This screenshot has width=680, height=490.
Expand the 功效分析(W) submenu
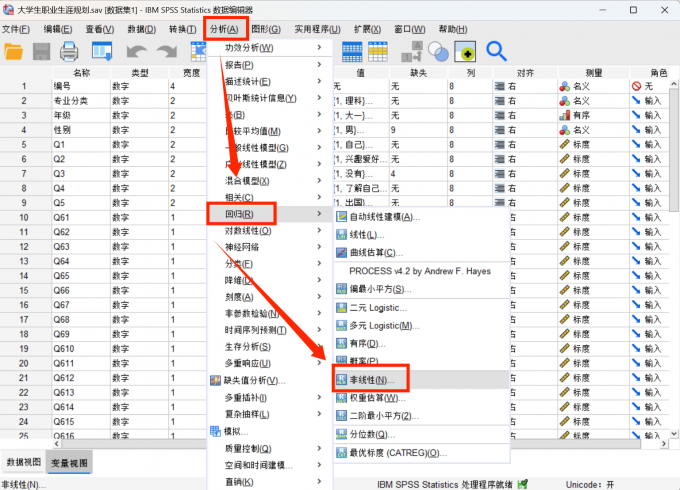pos(319,47)
